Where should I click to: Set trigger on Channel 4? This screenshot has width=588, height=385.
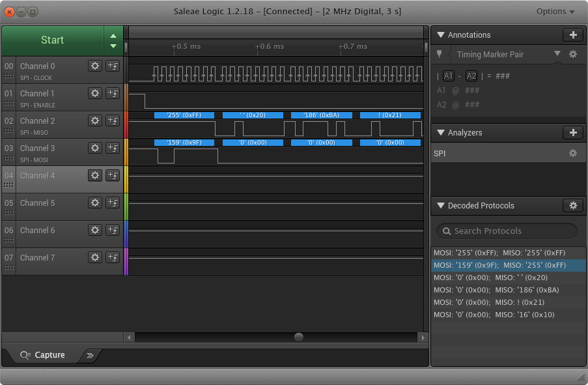click(113, 176)
